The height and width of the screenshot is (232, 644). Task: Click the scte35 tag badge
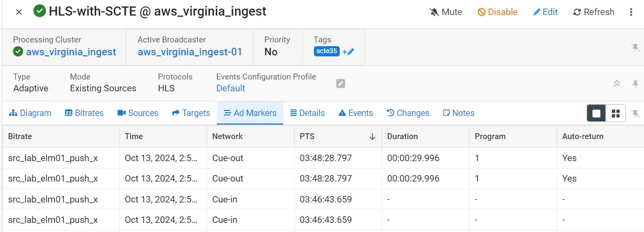click(x=327, y=52)
